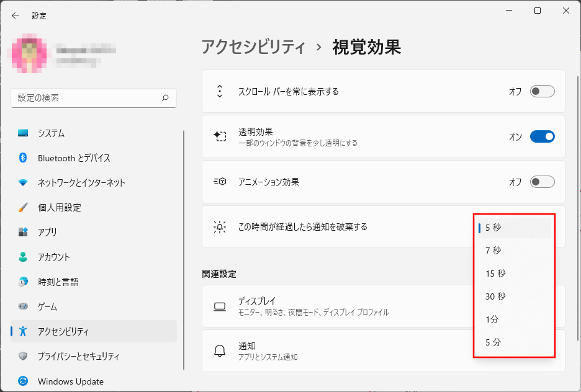
Task: Click the sidebar vertical scrollbar
Action: click(x=184, y=248)
